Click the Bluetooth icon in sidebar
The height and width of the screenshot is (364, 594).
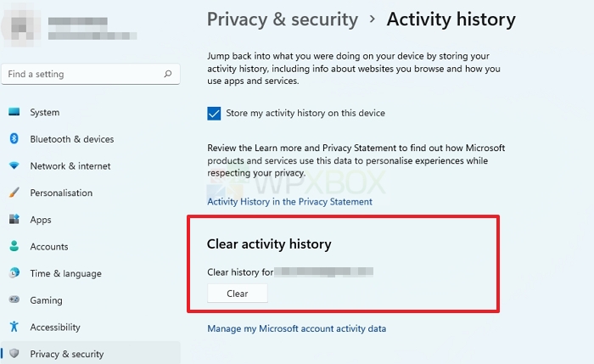pyautogui.click(x=14, y=138)
